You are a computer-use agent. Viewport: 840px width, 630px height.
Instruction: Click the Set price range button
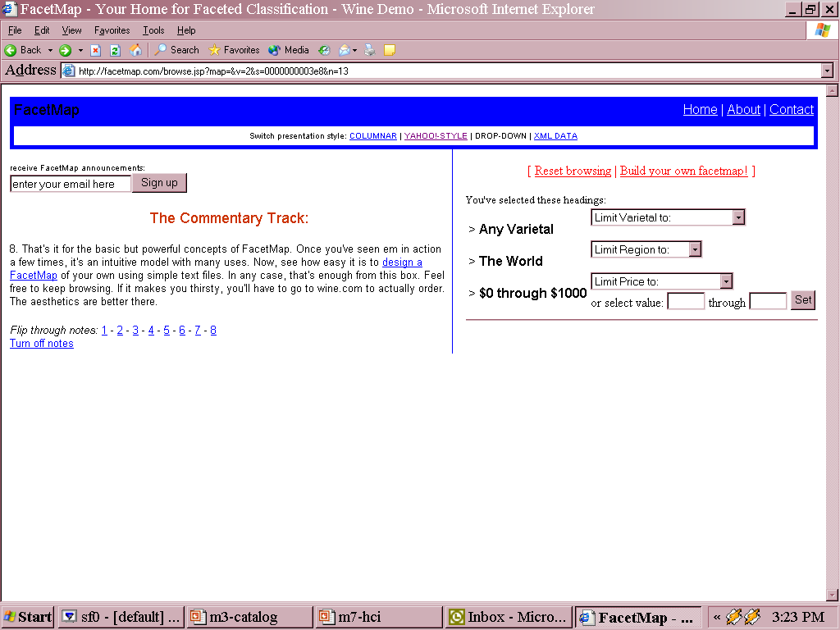coord(803,300)
